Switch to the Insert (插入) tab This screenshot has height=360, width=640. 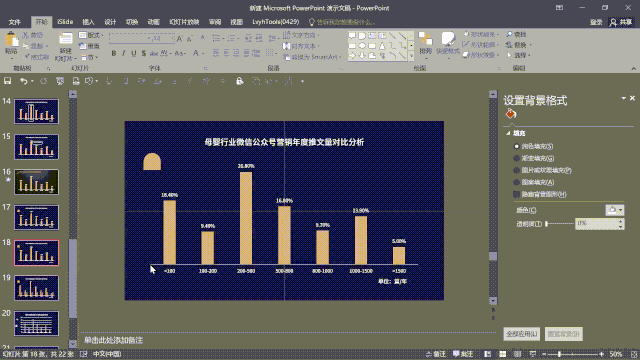(x=88, y=22)
